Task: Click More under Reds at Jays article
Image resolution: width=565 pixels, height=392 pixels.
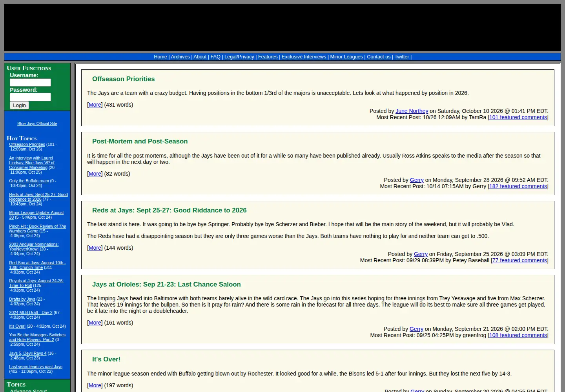Action: tap(95, 248)
